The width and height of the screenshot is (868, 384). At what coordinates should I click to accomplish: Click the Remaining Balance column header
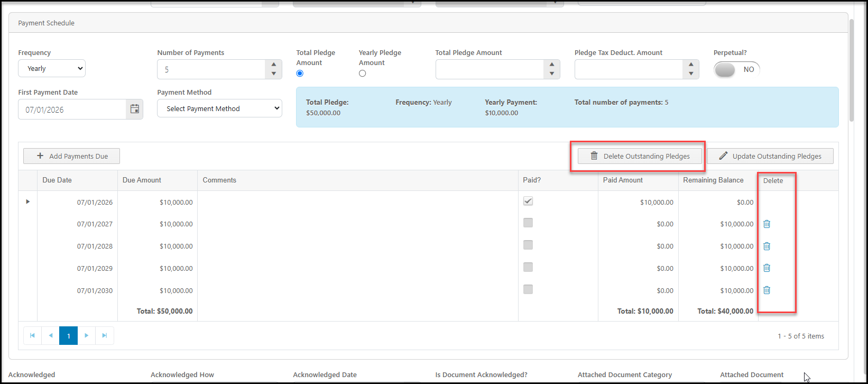(718, 180)
